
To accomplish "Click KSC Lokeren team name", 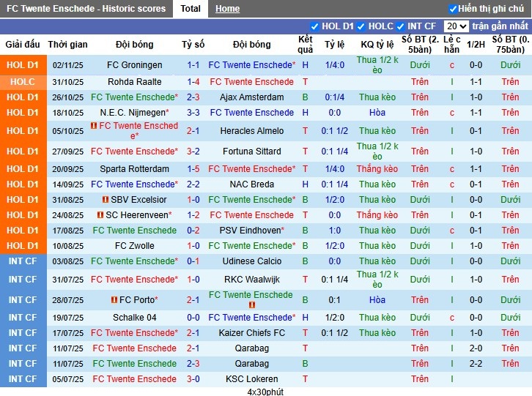I will [252, 379].
